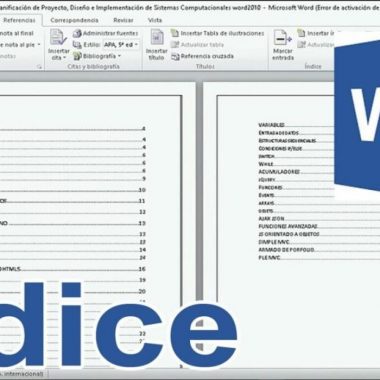Click the grayed Actualizar tabla command
380x380 pixels.
point(197,45)
